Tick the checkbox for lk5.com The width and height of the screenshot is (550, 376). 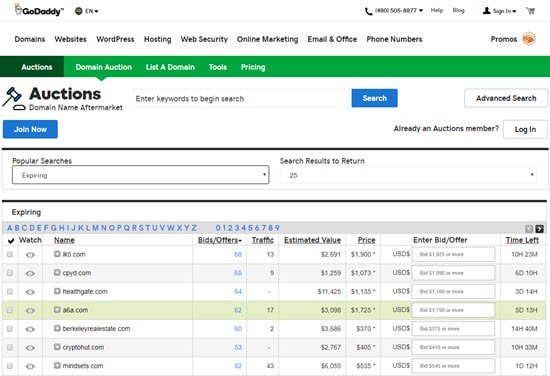(x=10, y=254)
